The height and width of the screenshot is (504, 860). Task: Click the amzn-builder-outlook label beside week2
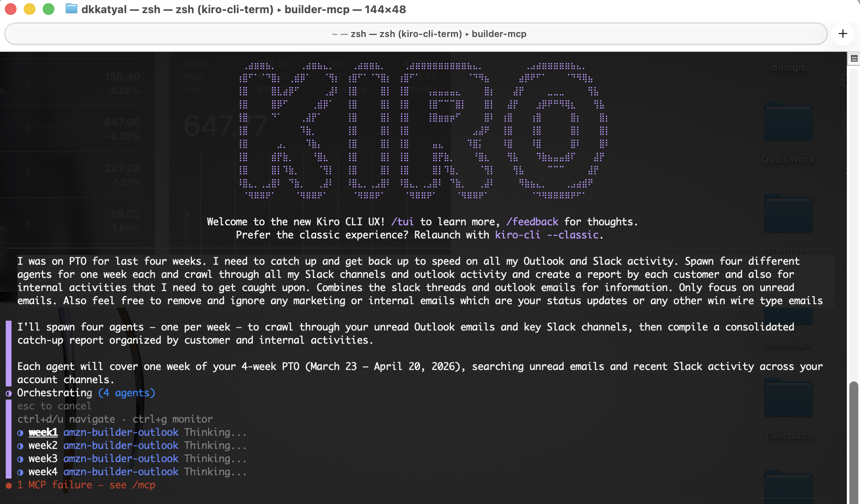pos(121,446)
